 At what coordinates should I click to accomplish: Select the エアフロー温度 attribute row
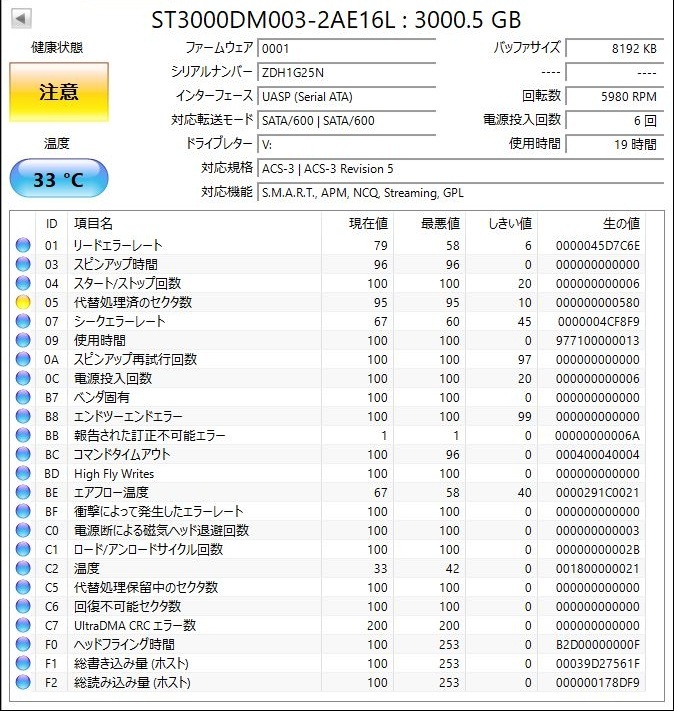coord(327,492)
